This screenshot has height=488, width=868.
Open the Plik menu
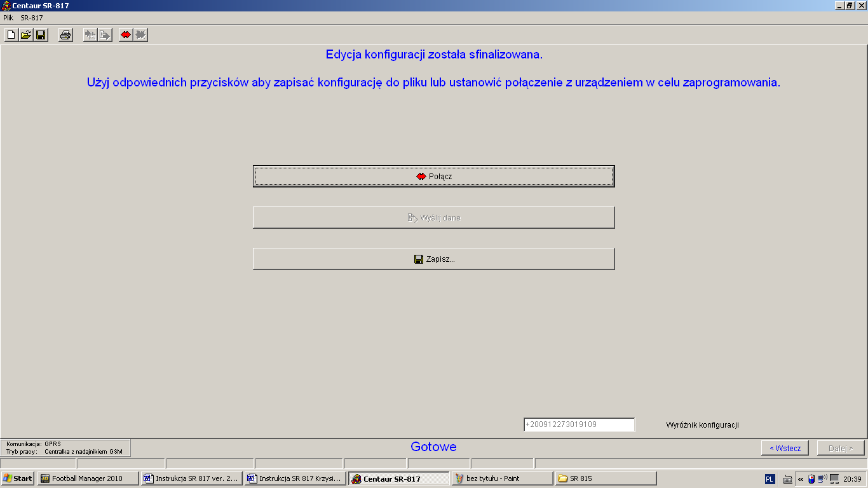point(8,18)
